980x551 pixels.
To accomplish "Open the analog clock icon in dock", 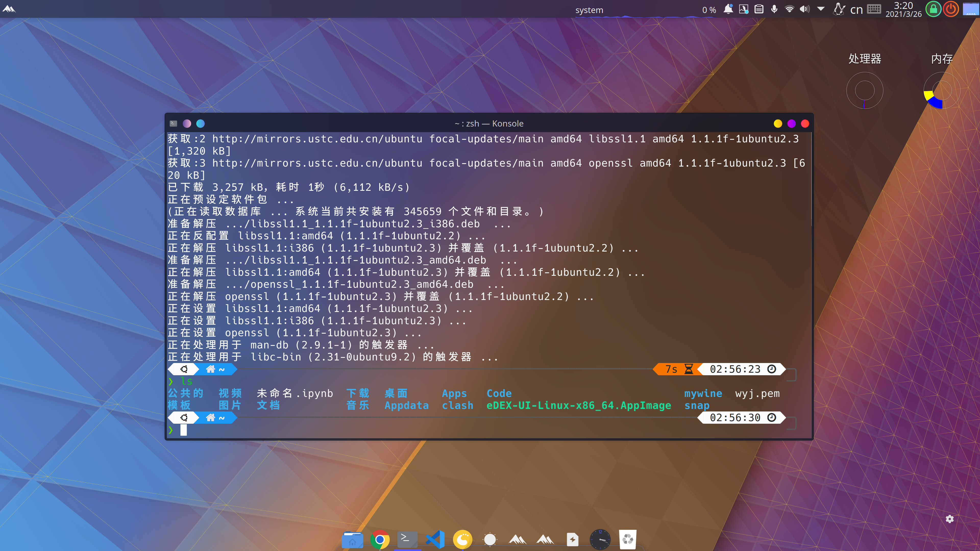I will pos(600,540).
